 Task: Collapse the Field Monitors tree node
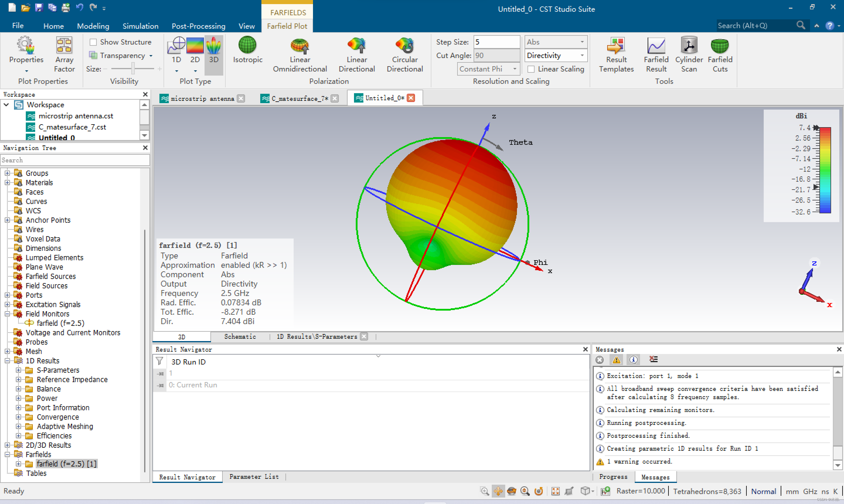(7, 314)
